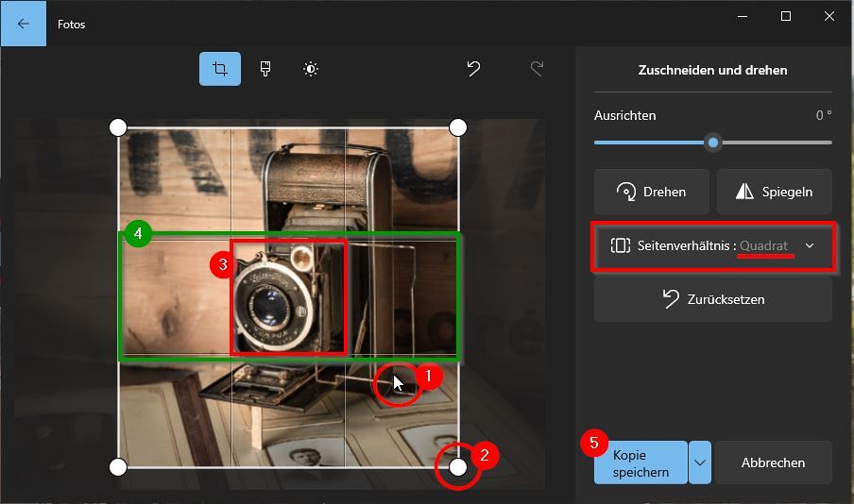
Task: Undo the last edit
Action: click(x=474, y=69)
